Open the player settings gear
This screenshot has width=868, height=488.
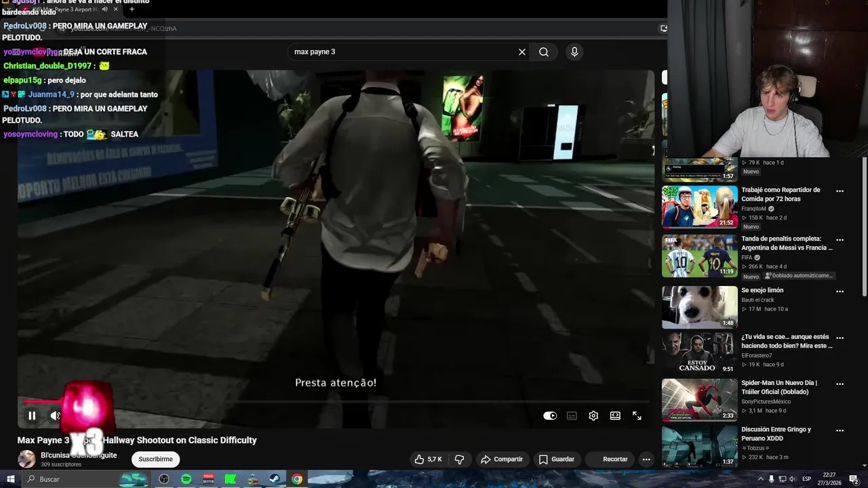[x=593, y=415]
